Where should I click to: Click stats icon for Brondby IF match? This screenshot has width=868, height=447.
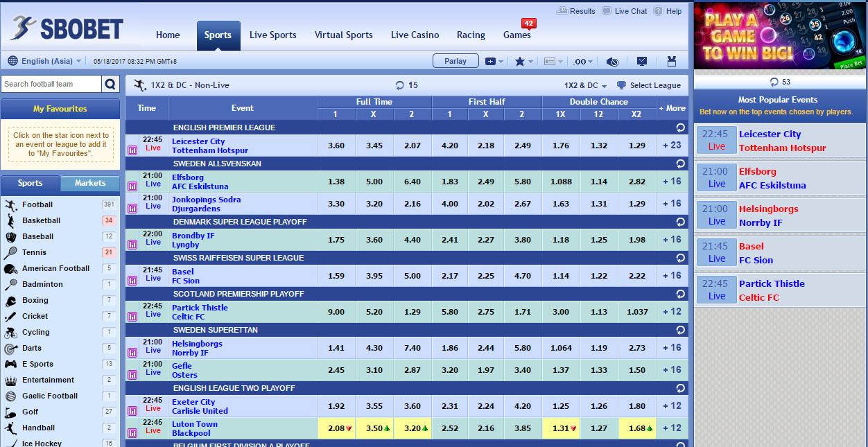click(132, 244)
